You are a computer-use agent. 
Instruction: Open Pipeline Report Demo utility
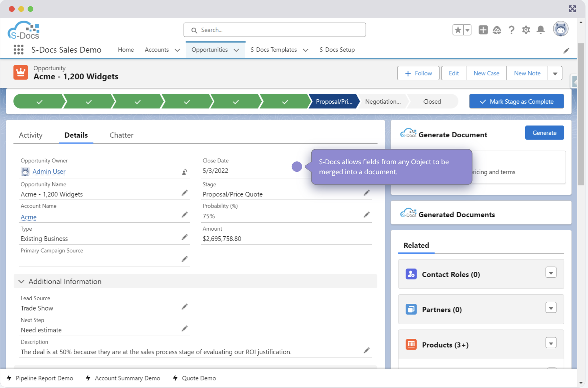[40, 378]
